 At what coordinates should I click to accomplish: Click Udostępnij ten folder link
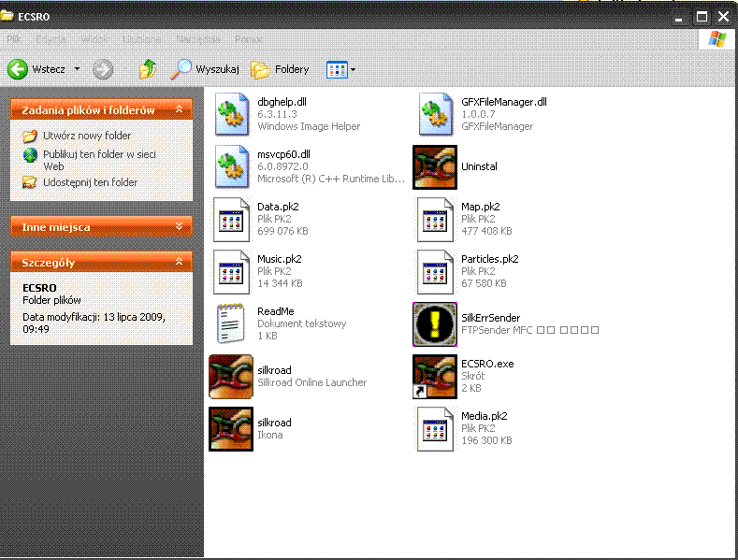coord(91,182)
